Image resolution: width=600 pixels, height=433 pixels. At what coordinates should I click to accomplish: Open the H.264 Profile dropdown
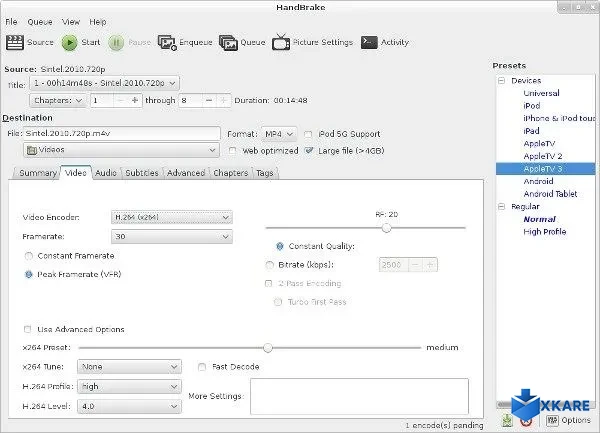[x=129, y=387]
